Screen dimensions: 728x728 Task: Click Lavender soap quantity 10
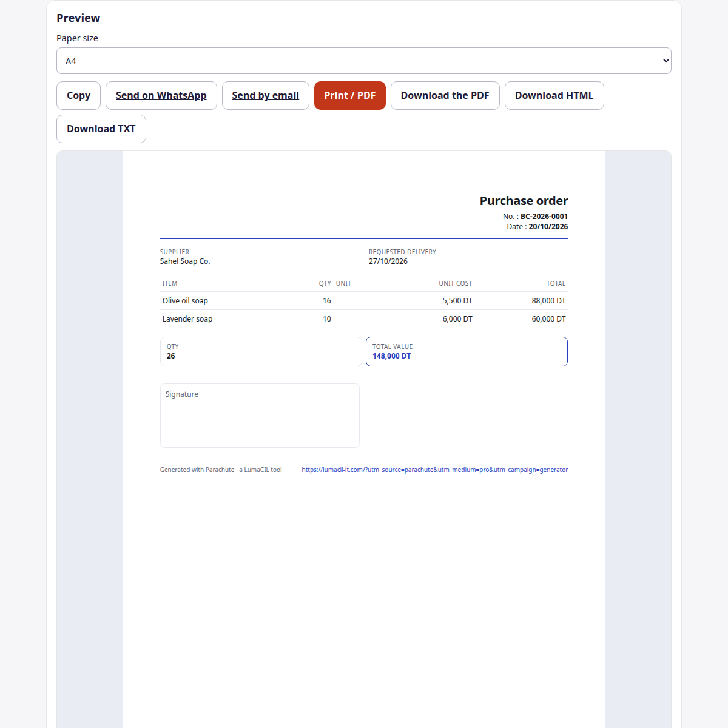pos(327,319)
